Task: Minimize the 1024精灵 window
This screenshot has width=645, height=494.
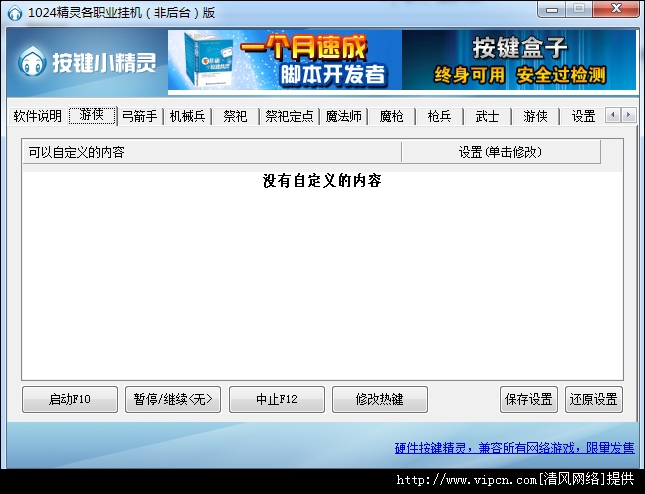Action: [x=552, y=10]
